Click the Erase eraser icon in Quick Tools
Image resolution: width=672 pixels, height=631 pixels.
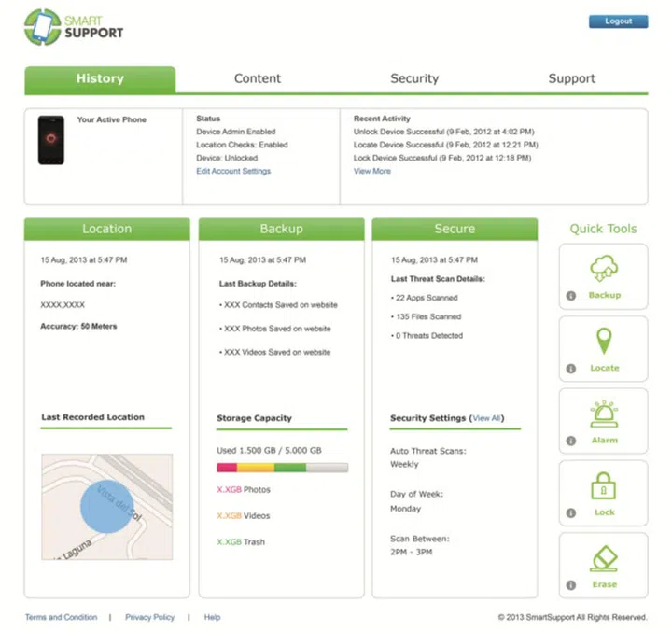coord(604,558)
